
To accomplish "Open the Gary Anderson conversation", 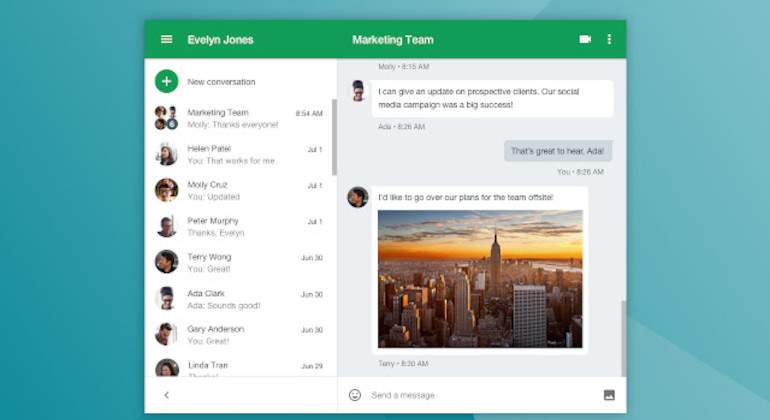I will pyautogui.click(x=239, y=334).
